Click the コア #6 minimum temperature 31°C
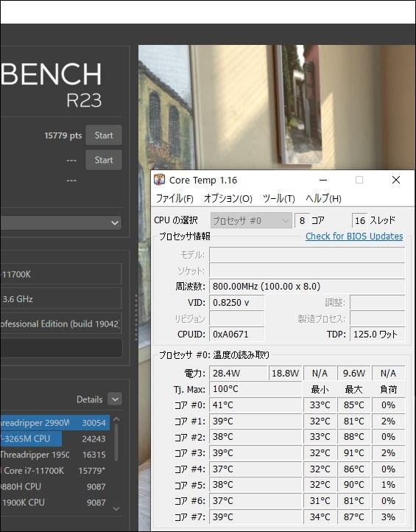The height and width of the screenshot is (532, 416). (x=320, y=501)
